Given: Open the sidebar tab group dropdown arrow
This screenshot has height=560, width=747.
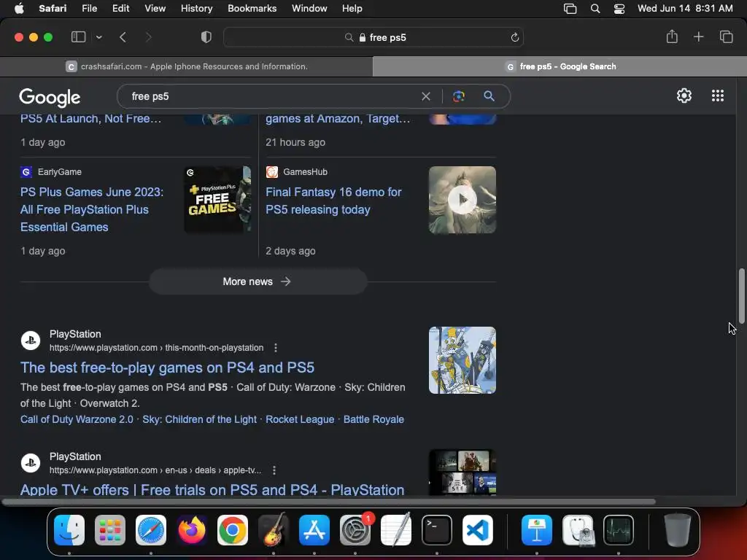Looking at the screenshot, I should [x=99, y=37].
